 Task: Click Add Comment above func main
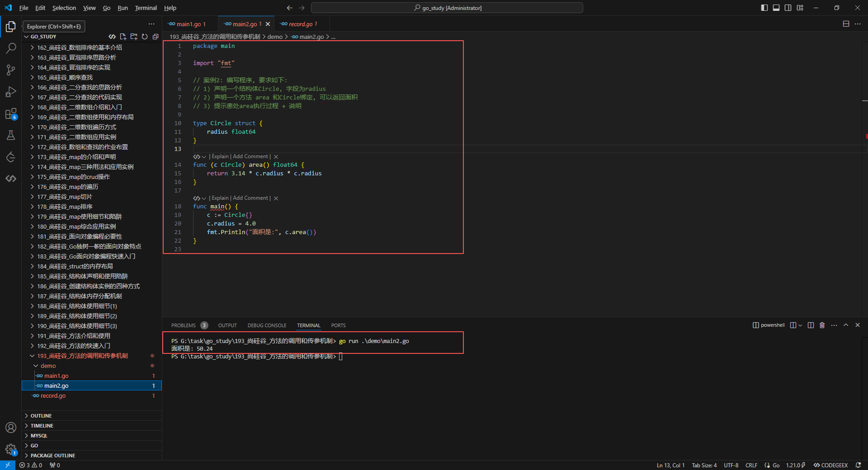(250, 198)
